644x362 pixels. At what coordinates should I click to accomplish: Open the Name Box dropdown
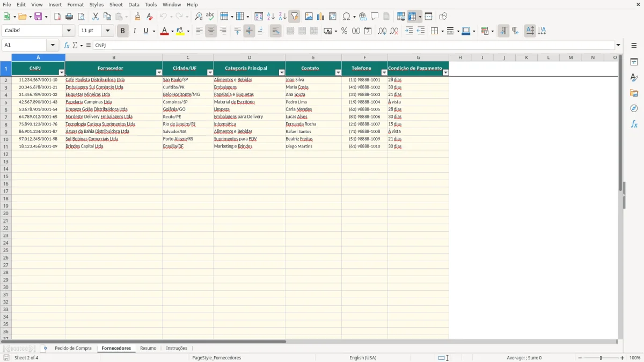[x=53, y=46]
